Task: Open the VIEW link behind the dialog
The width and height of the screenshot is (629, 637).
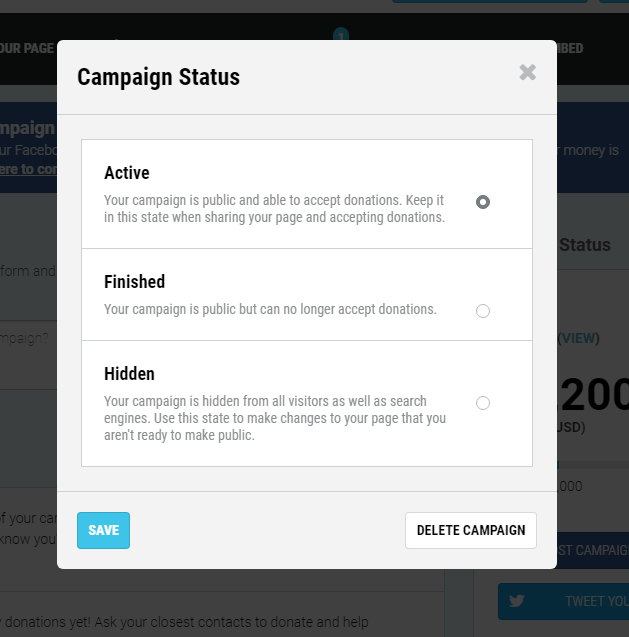Action: click(x=579, y=338)
